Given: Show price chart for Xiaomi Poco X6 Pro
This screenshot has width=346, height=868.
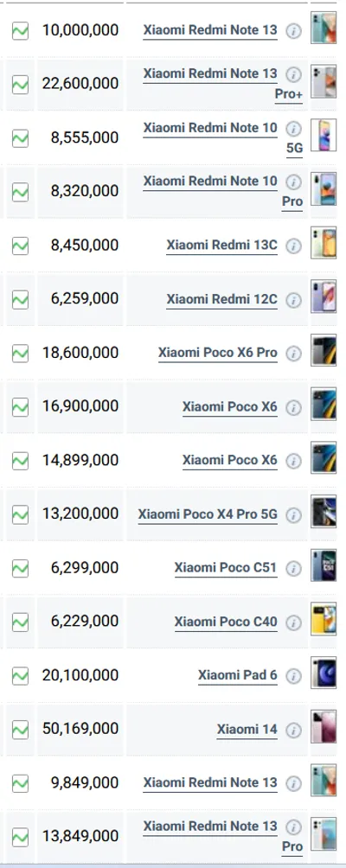Looking at the screenshot, I should point(20,354).
